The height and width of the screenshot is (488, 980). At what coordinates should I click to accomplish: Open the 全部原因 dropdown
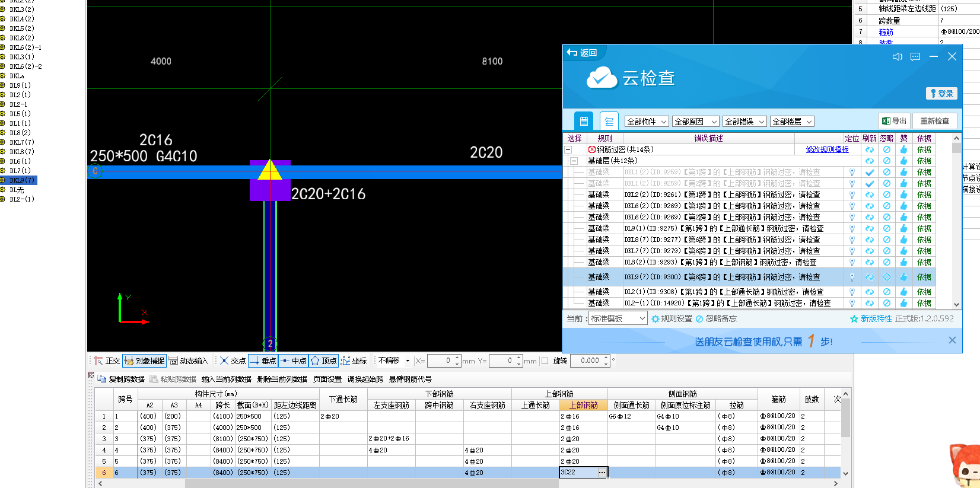coord(696,122)
